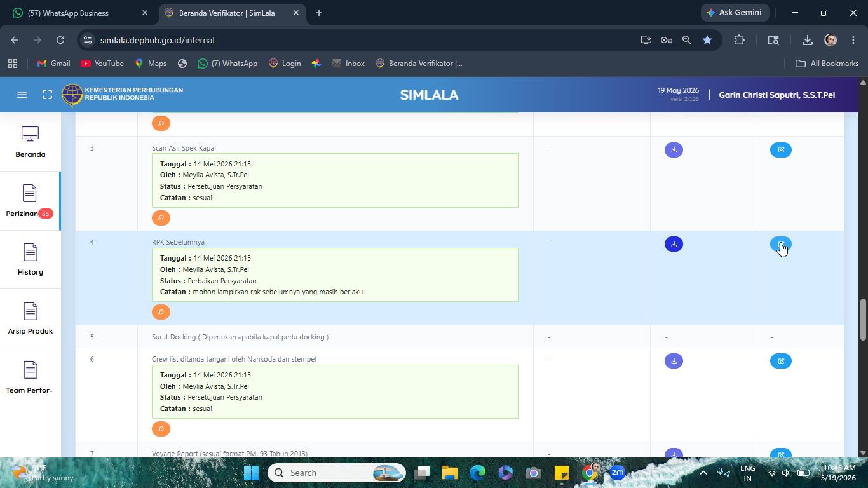Edit verification for Scan Asli Spek Kapal

(781, 150)
